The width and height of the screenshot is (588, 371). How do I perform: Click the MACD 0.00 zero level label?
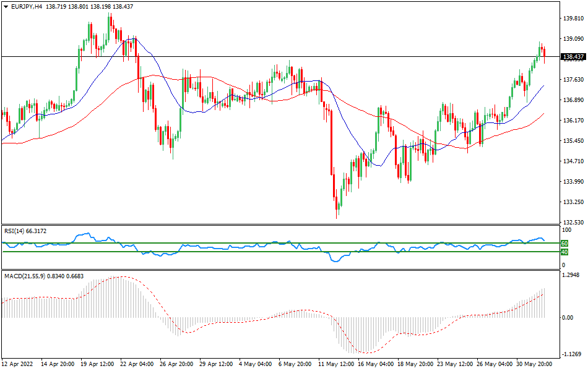click(x=568, y=318)
